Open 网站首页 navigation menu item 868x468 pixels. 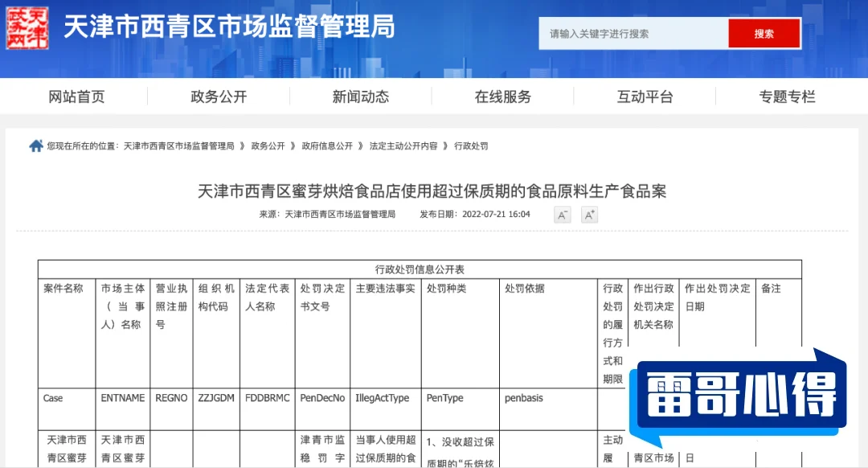coord(76,97)
